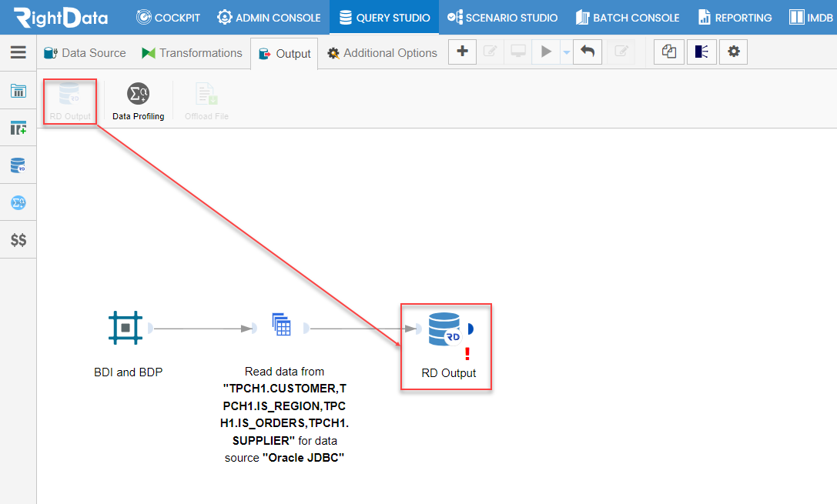The height and width of the screenshot is (504, 837).
Task: Click the Offload File icon
Action: pyautogui.click(x=206, y=100)
